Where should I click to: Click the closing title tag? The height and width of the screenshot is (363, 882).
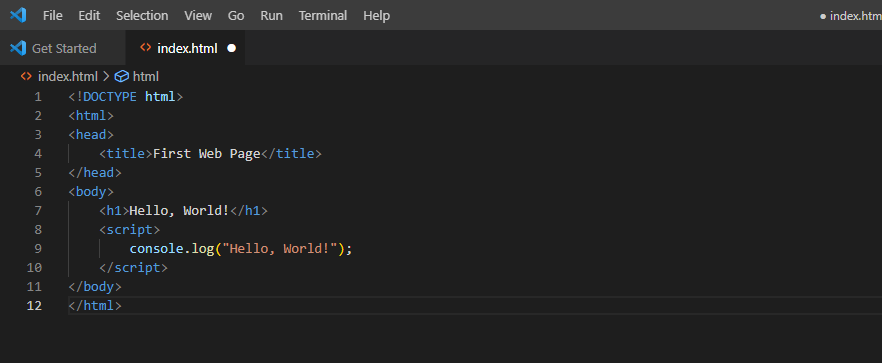pyautogui.click(x=291, y=154)
